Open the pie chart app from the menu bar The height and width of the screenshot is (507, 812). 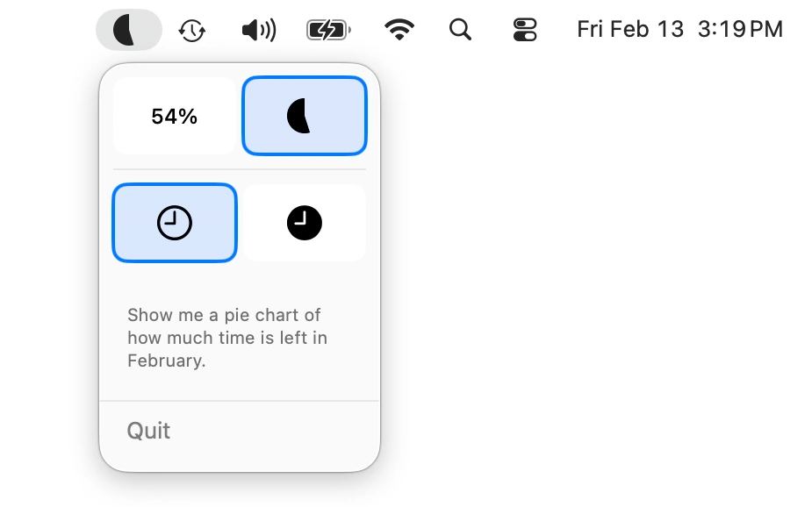[x=128, y=29]
